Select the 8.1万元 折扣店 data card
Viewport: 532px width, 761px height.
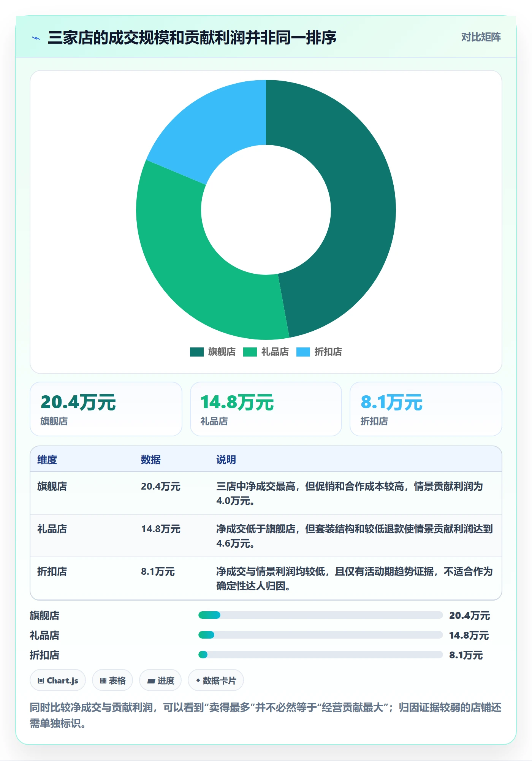point(426,409)
